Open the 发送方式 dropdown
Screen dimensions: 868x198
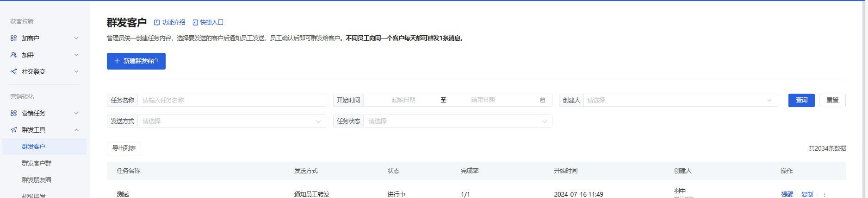point(232,121)
